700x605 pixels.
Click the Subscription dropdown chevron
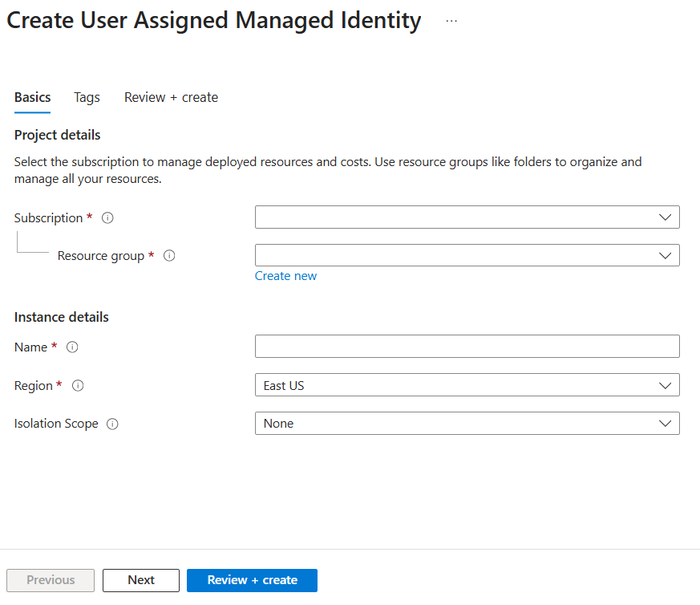point(665,217)
